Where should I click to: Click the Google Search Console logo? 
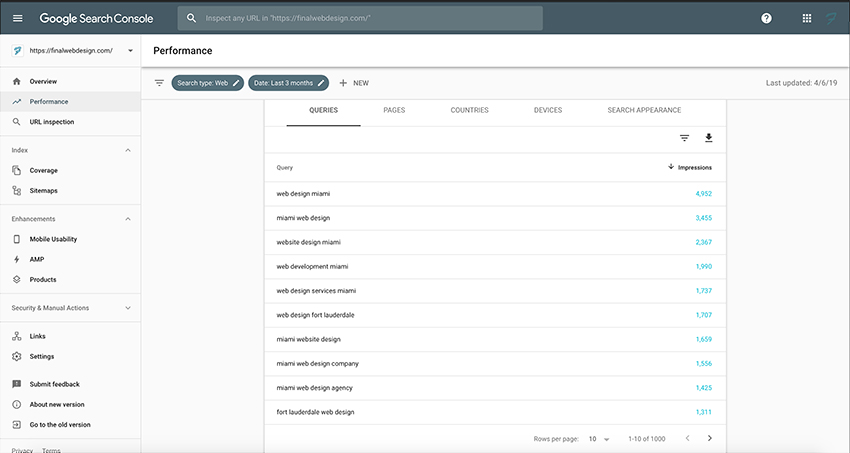pos(96,18)
